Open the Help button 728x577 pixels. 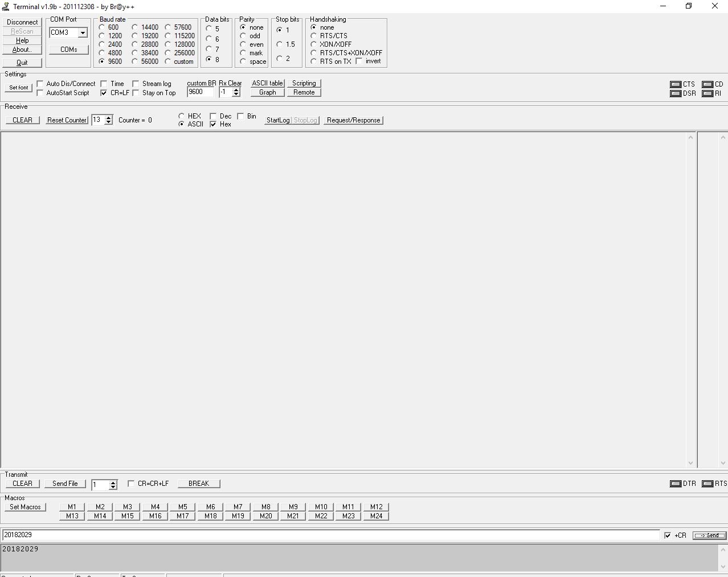pos(22,40)
